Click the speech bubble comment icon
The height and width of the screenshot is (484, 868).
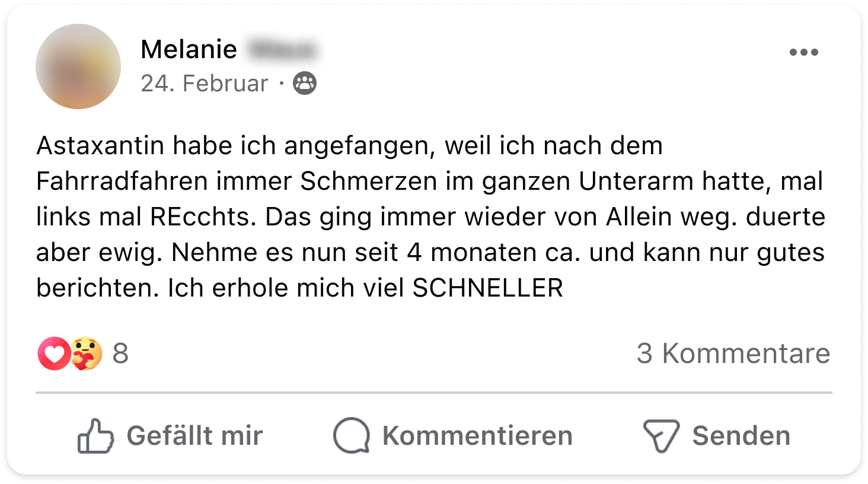coord(351,436)
